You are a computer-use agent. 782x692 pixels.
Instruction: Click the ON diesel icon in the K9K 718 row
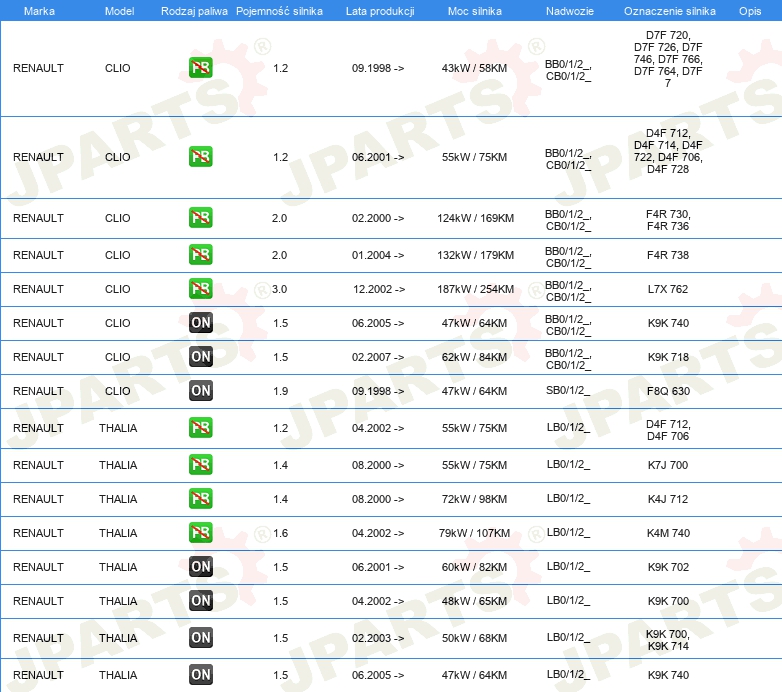(200, 356)
